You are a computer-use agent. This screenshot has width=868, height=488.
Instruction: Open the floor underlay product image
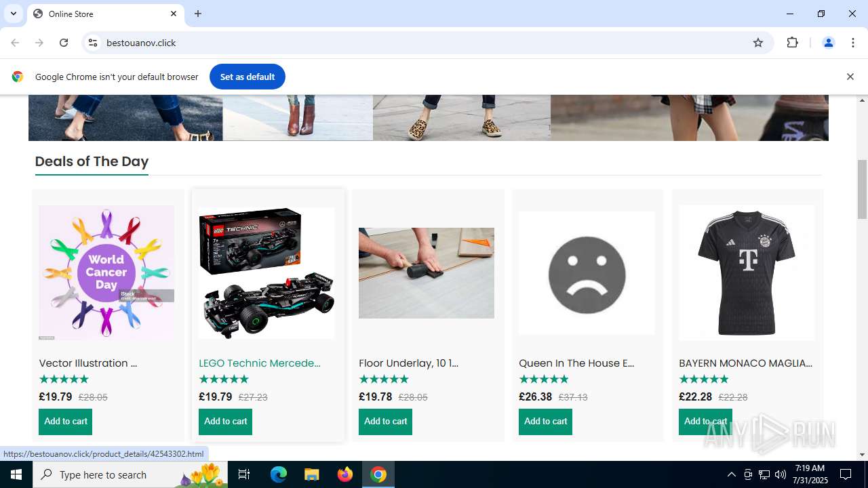[x=427, y=273]
